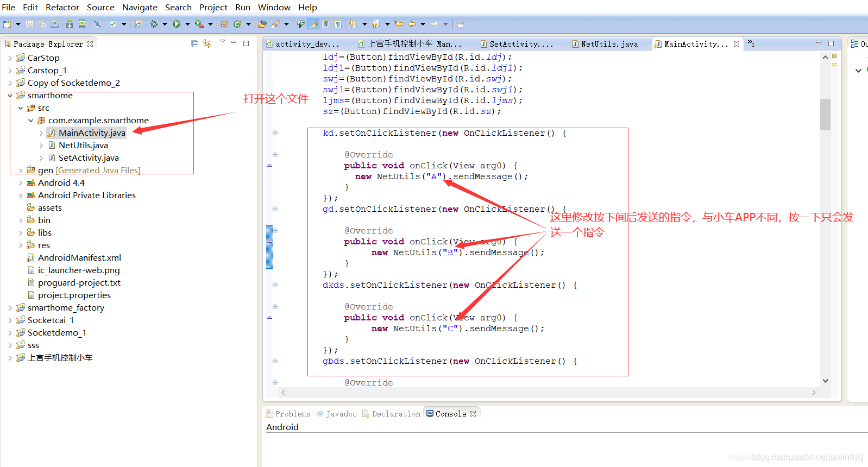Click the Save All toolbar icon
The width and height of the screenshot is (868, 467).
[x=42, y=24]
